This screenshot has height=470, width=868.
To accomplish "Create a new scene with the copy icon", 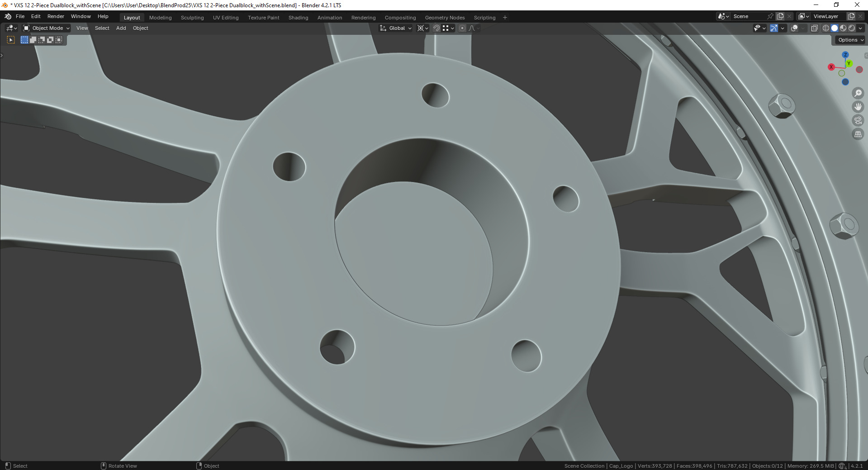I will click(x=780, y=16).
